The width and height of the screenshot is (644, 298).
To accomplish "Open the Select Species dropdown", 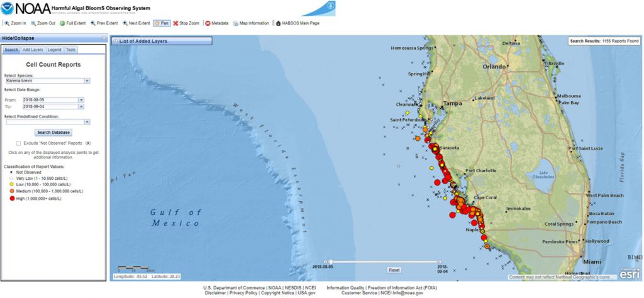I will coord(87,80).
